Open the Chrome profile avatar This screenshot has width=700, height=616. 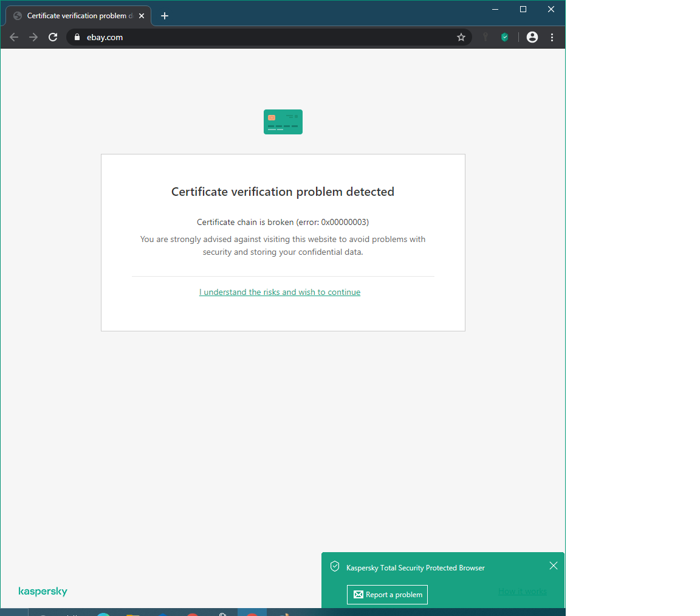[x=532, y=37]
